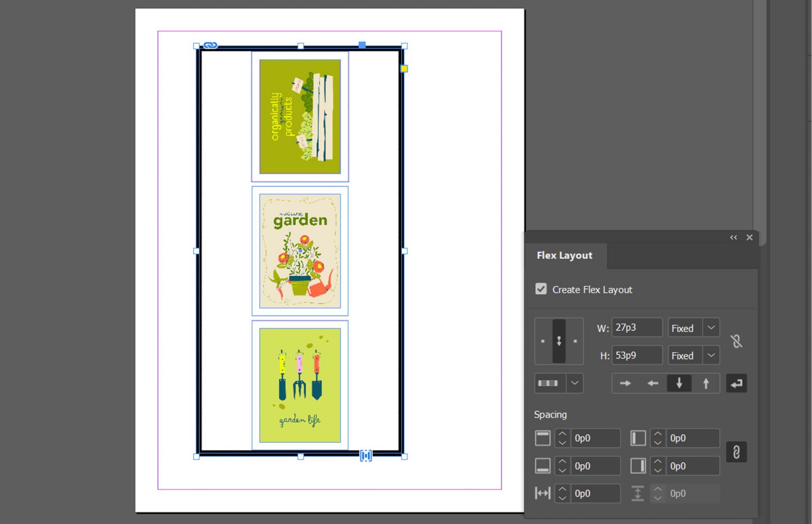Select the upward flex direction arrow
The height and width of the screenshot is (524, 812).
point(706,383)
